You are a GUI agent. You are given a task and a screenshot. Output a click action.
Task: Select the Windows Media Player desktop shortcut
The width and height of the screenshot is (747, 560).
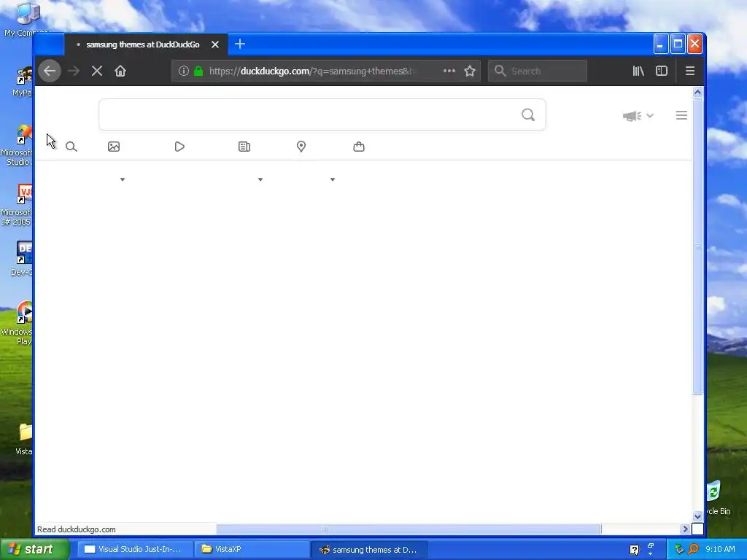click(x=18, y=323)
